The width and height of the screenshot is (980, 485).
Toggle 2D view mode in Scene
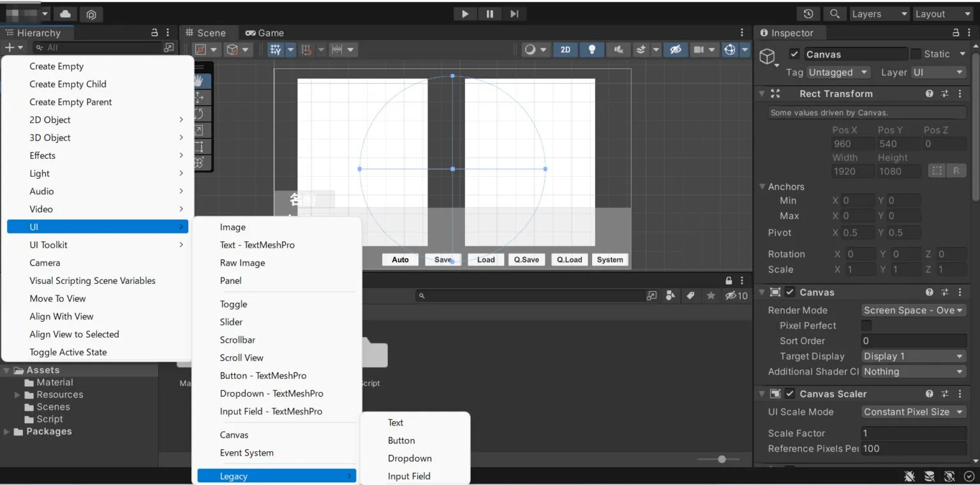(x=565, y=50)
